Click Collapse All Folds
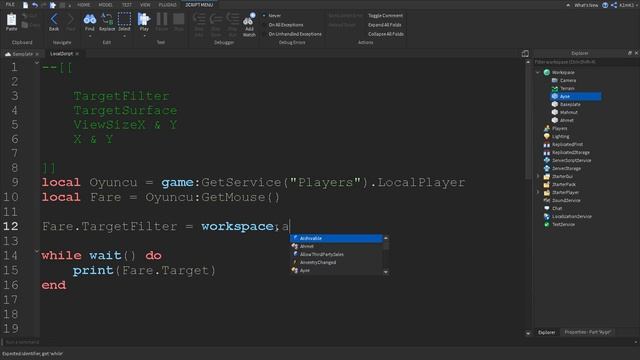Screen dimensions: 640x360 click(386, 34)
